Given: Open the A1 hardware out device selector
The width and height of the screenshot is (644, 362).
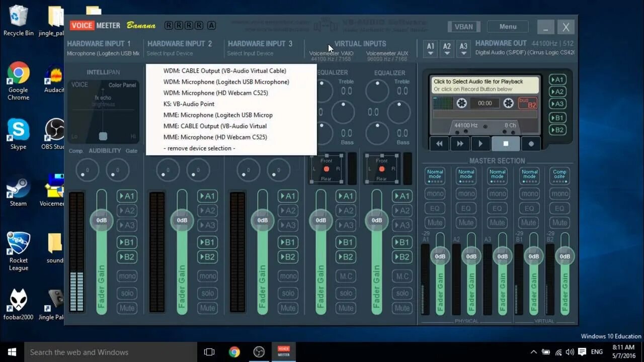Looking at the screenshot, I should 431,48.
